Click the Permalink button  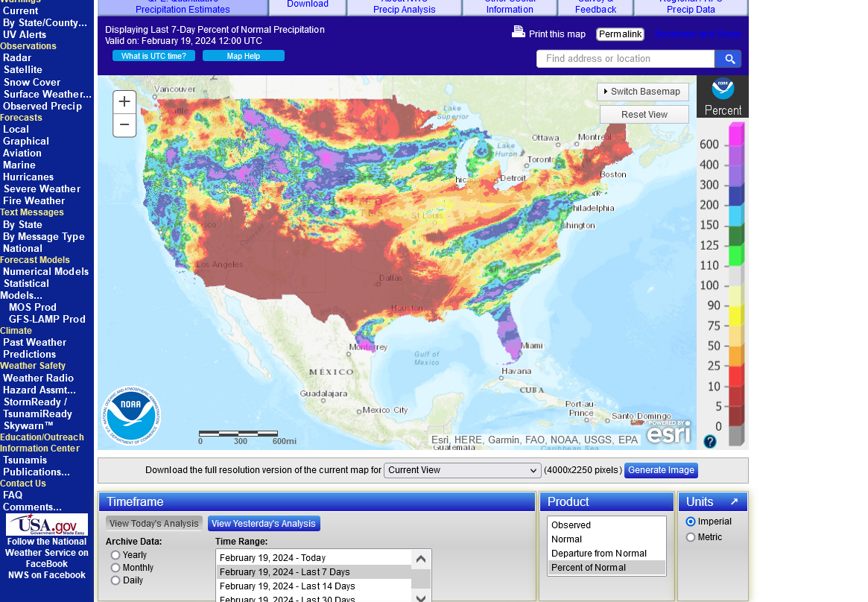pyautogui.click(x=621, y=34)
